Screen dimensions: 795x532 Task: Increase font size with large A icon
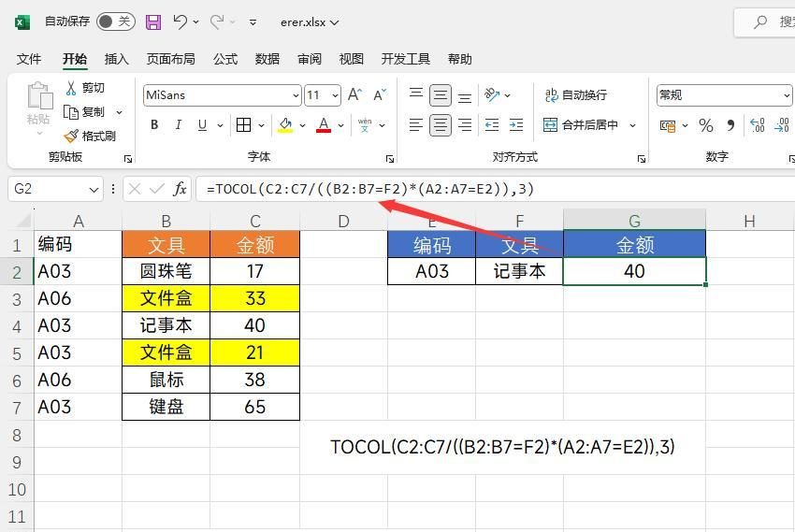354,94
